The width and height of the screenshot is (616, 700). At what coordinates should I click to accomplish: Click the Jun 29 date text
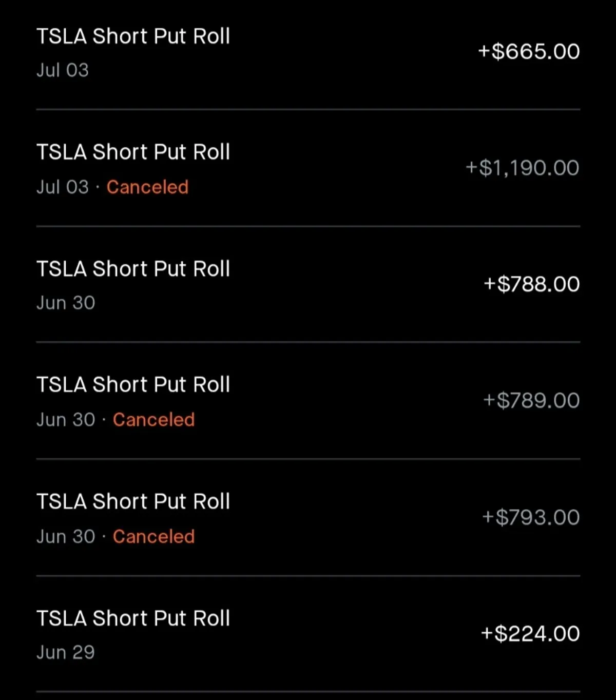coord(65,653)
